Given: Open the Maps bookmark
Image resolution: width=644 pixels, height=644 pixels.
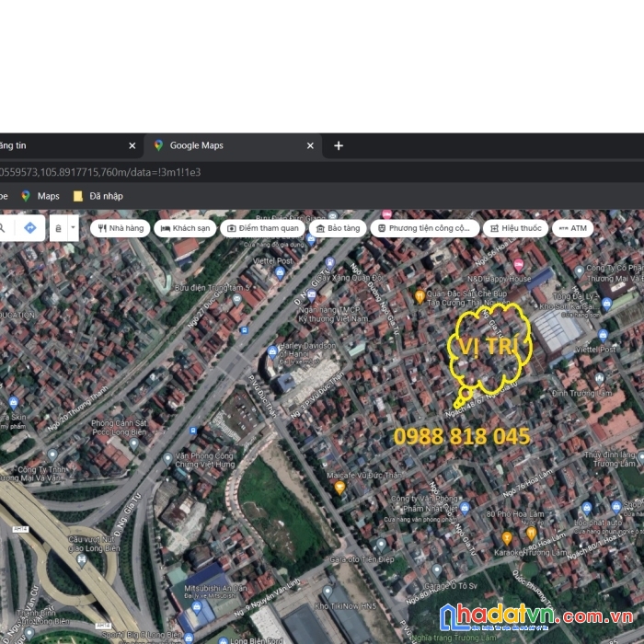Looking at the screenshot, I should click(x=40, y=196).
